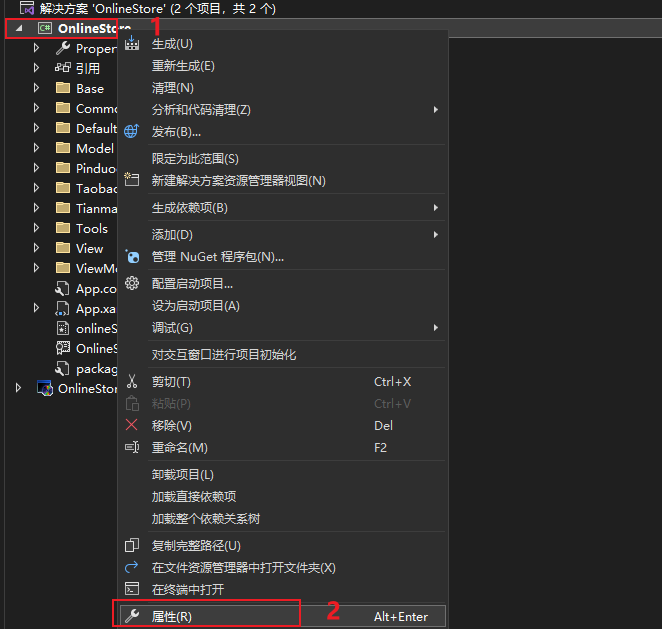
Task: Click the globe icon for 发布(B)
Action: click(132, 131)
